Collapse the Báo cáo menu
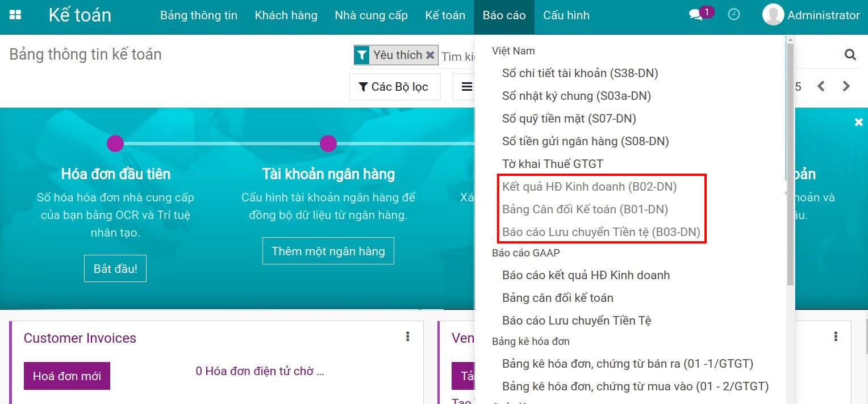Screen dimensions: 868x404 (x=504, y=15)
